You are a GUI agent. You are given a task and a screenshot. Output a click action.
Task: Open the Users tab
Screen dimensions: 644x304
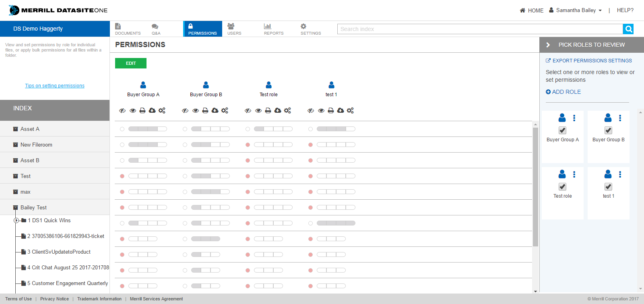click(x=234, y=29)
